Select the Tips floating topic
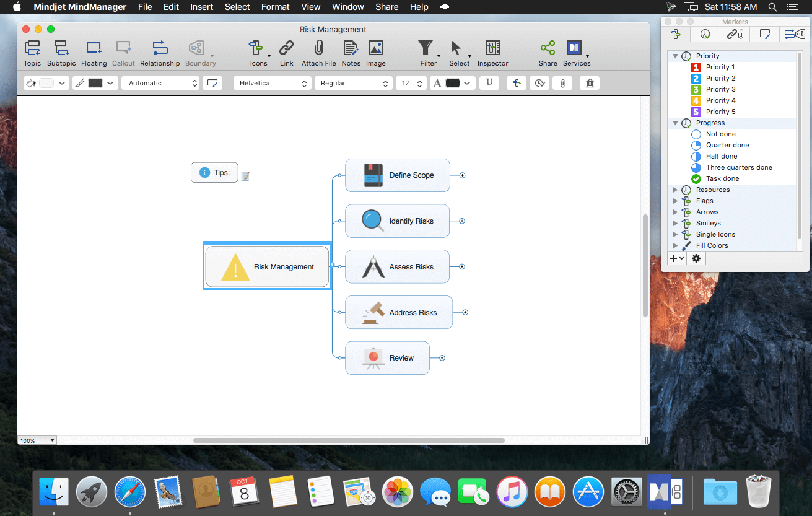 [x=214, y=173]
